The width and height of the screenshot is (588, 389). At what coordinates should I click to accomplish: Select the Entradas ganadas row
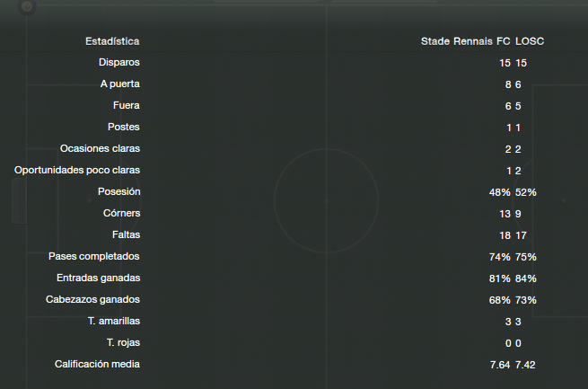[294, 278]
